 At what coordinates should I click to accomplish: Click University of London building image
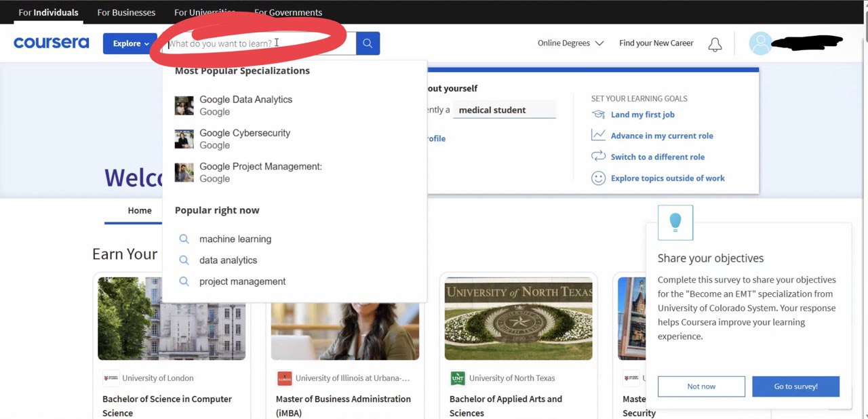[x=172, y=319]
